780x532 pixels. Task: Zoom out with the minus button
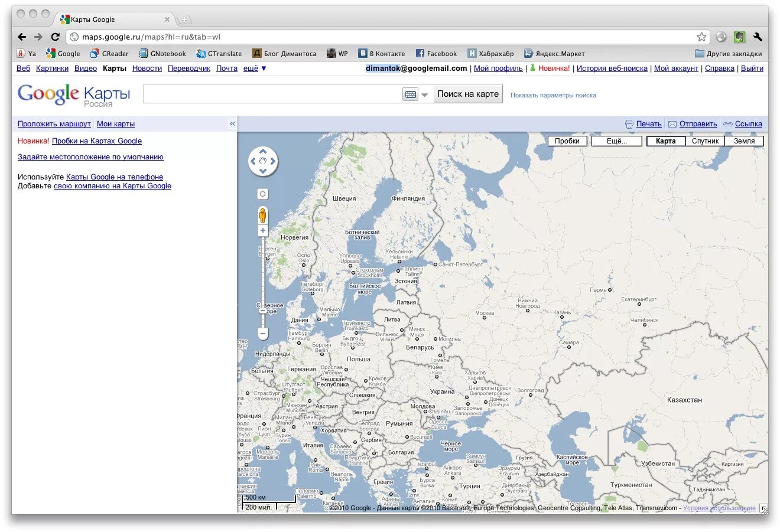(263, 334)
